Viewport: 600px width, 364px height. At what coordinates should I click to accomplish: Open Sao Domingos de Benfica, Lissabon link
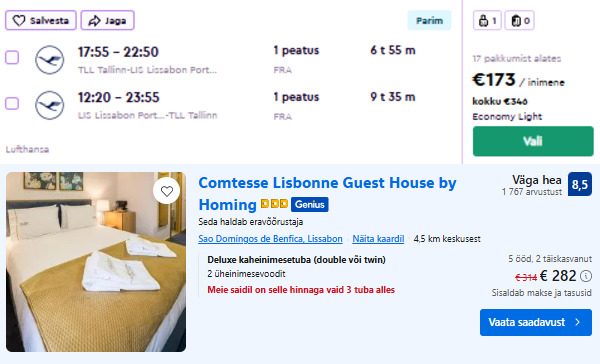(x=270, y=239)
